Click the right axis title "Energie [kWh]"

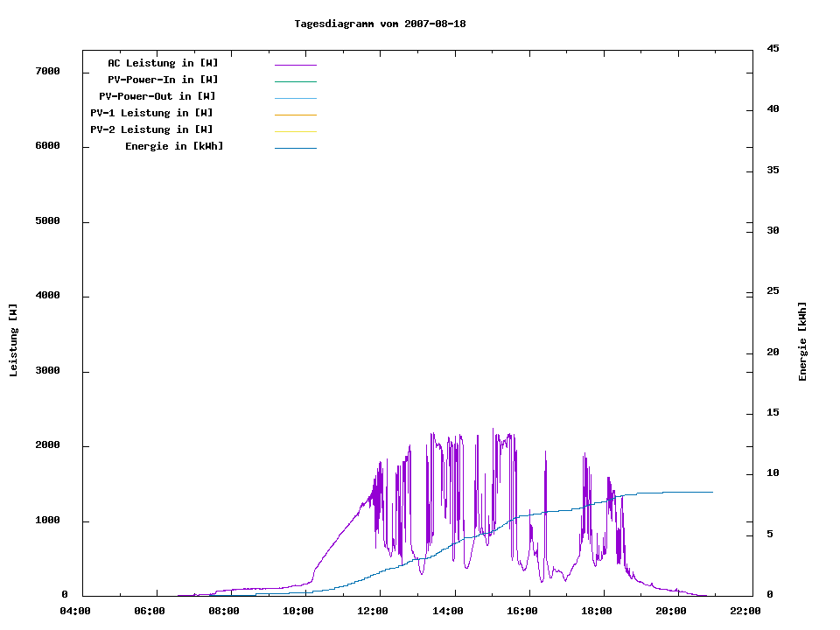coord(802,341)
